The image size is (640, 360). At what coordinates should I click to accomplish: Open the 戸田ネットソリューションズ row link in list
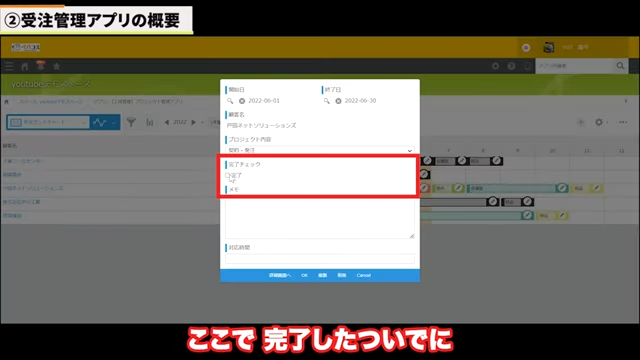point(33,188)
